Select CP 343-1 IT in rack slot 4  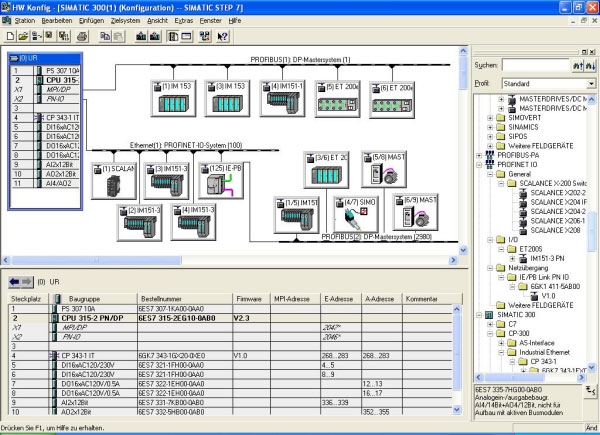point(45,118)
